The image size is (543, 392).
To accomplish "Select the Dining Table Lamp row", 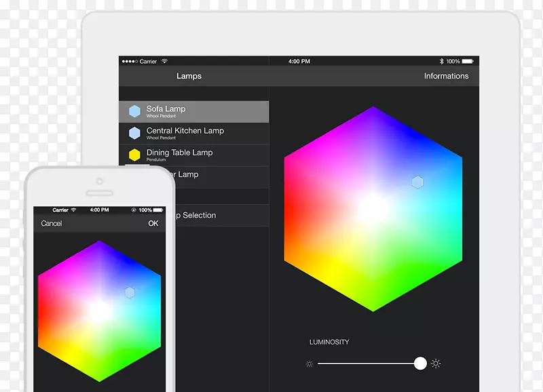I will [193, 155].
